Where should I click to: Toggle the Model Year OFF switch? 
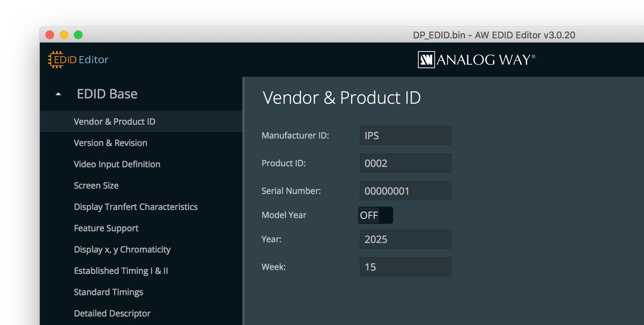(x=375, y=215)
